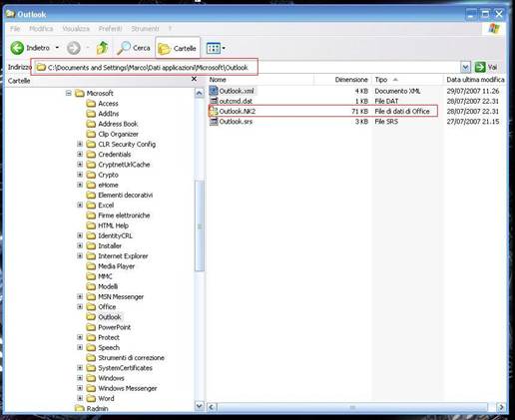Open the address bar dropdown
Screen dimensions: 515x420
[465, 68]
